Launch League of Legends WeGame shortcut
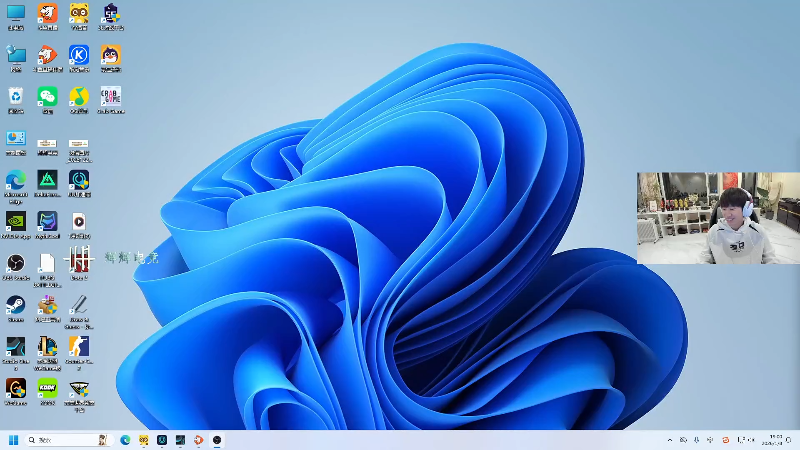This screenshot has height=450, width=800. point(47,353)
